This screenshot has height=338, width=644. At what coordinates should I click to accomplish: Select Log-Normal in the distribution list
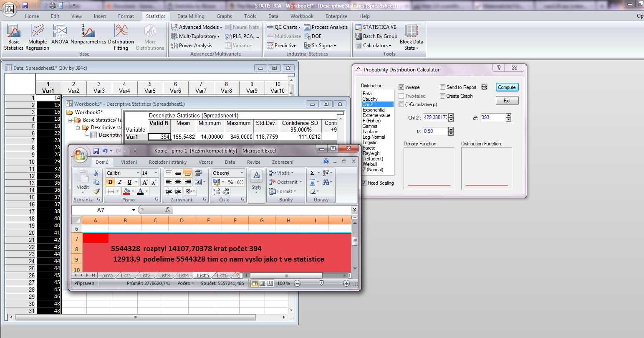pyautogui.click(x=374, y=137)
